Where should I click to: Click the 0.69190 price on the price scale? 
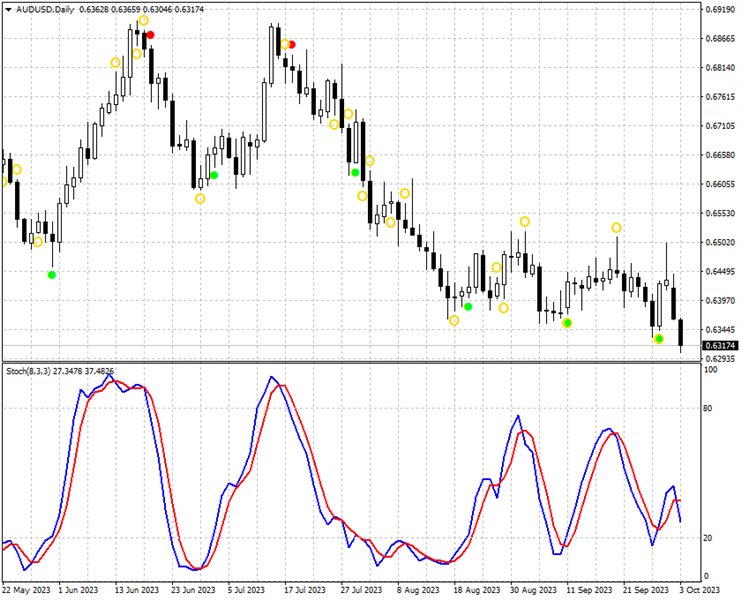pyautogui.click(x=718, y=10)
